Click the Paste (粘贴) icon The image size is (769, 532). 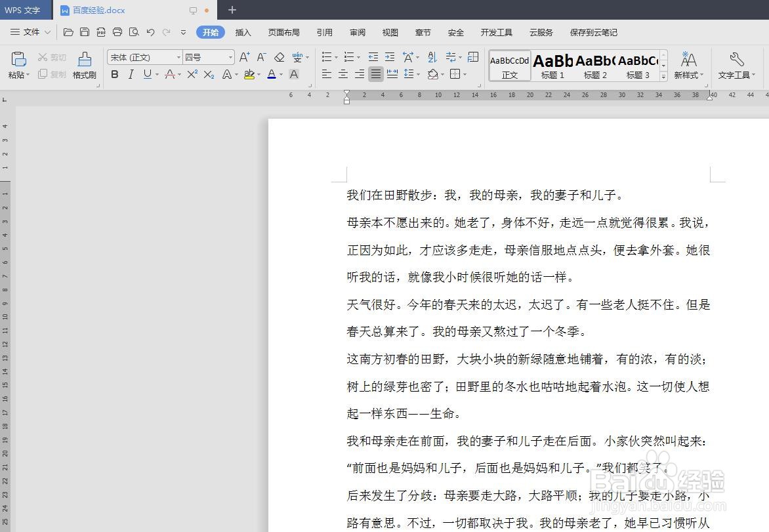click(18, 59)
